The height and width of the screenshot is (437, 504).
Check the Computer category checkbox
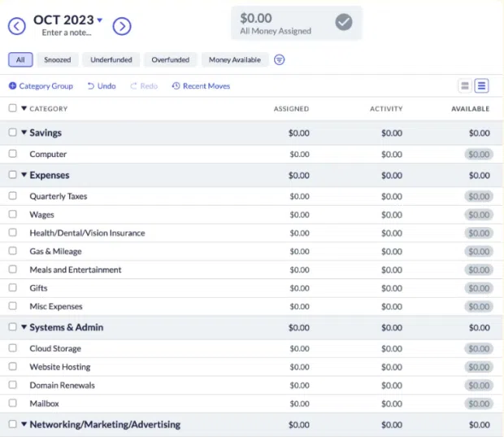[x=12, y=154]
